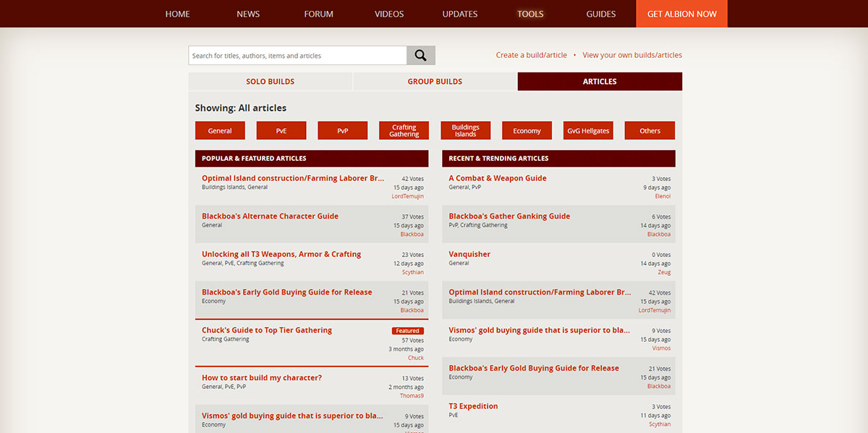Select the Articles tab

pos(600,82)
